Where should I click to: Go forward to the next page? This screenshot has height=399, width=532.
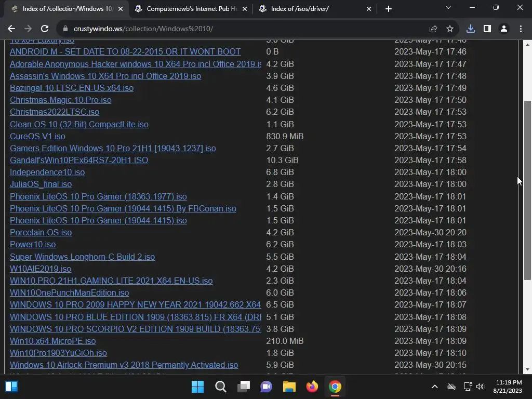click(x=28, y=29)
